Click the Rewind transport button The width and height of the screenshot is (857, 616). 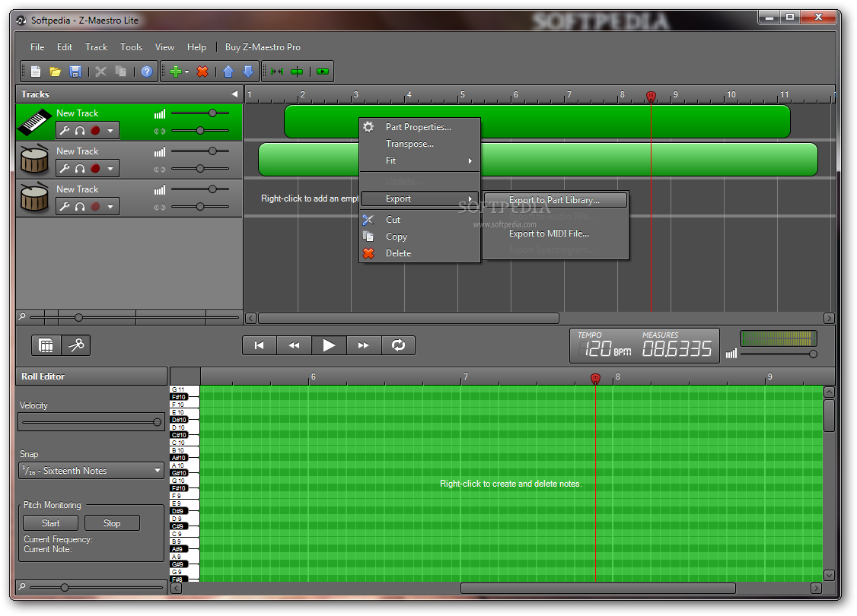(294, 345)
